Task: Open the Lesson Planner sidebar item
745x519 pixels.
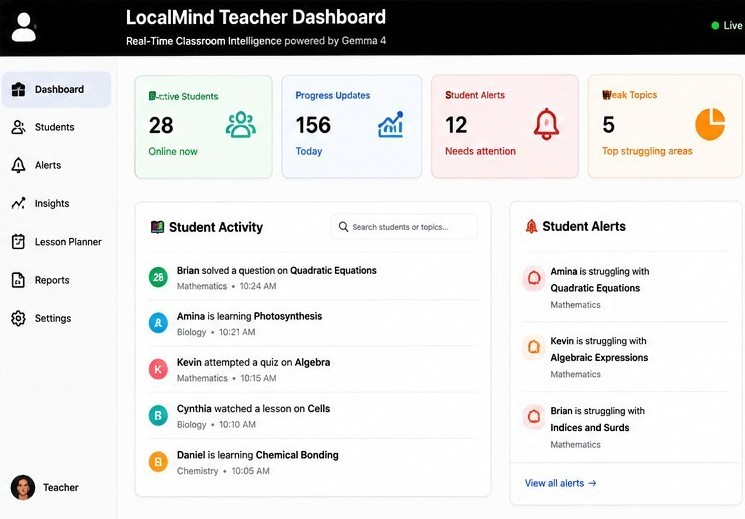Action: click(57, 242)
